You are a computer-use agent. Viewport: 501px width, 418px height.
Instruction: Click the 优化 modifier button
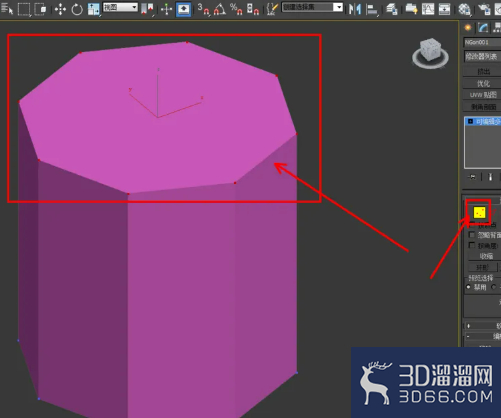[482, 83]
